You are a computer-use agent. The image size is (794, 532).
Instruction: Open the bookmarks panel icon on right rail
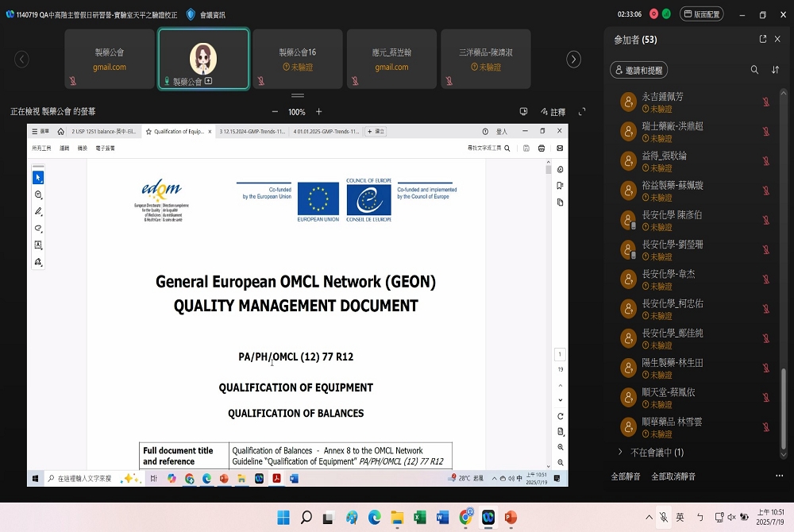(560, 186)
